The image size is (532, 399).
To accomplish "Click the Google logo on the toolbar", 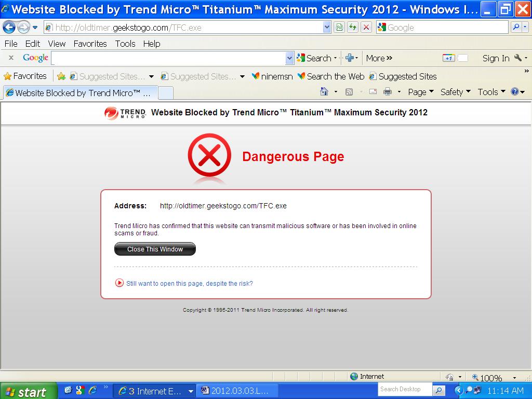I will point(36,58).
